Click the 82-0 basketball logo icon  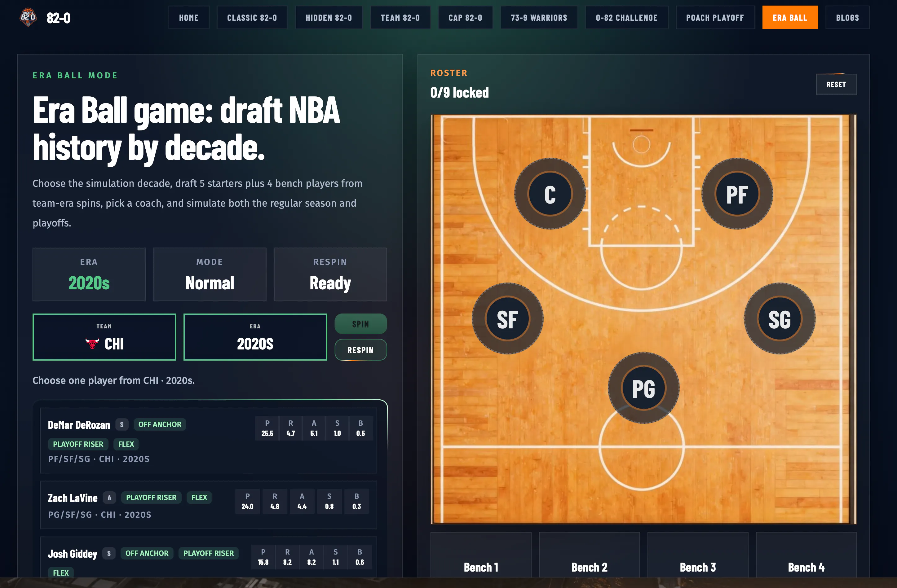point(28,17)
